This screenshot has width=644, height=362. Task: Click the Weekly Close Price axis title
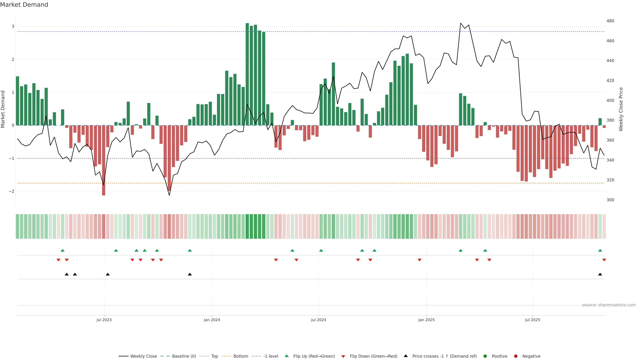[621, 109]
